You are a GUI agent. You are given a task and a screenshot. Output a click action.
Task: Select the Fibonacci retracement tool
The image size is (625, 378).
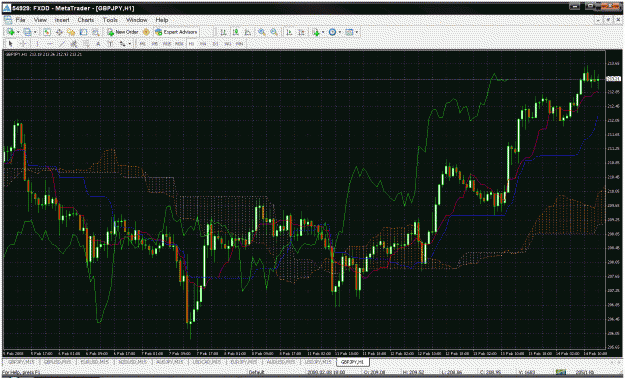coord(86,44)
